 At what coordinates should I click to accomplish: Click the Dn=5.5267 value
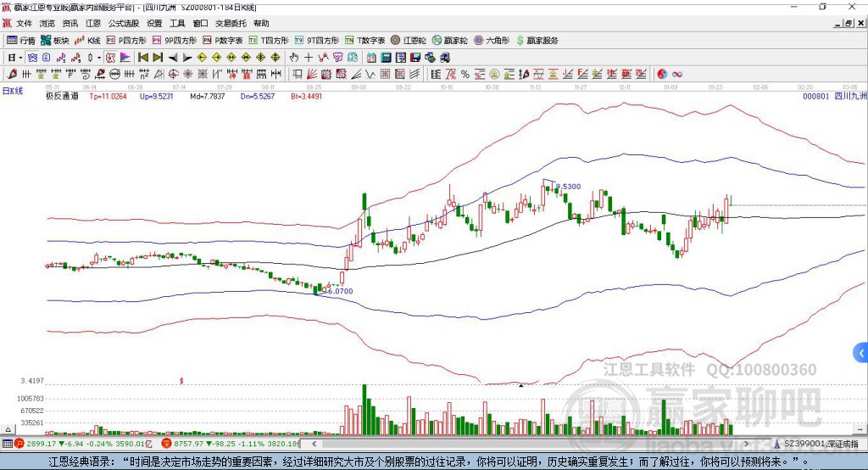pos(258,96)
